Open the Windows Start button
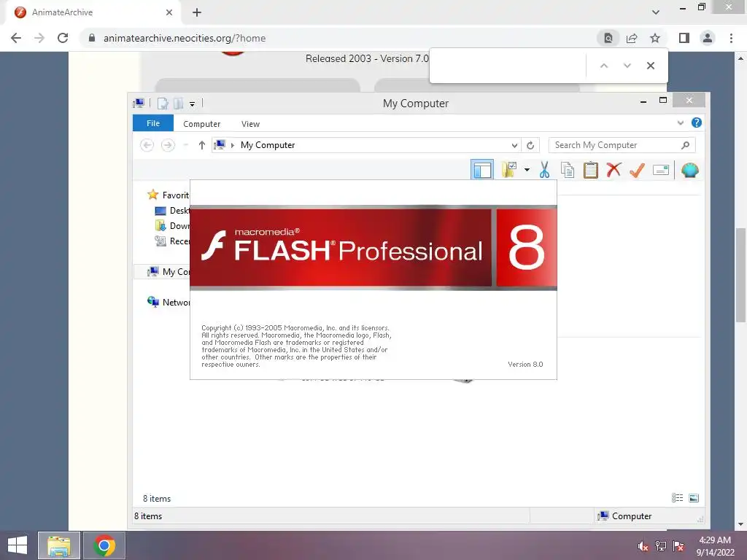Screen dimensions: 747x560 tap(18, 545)
